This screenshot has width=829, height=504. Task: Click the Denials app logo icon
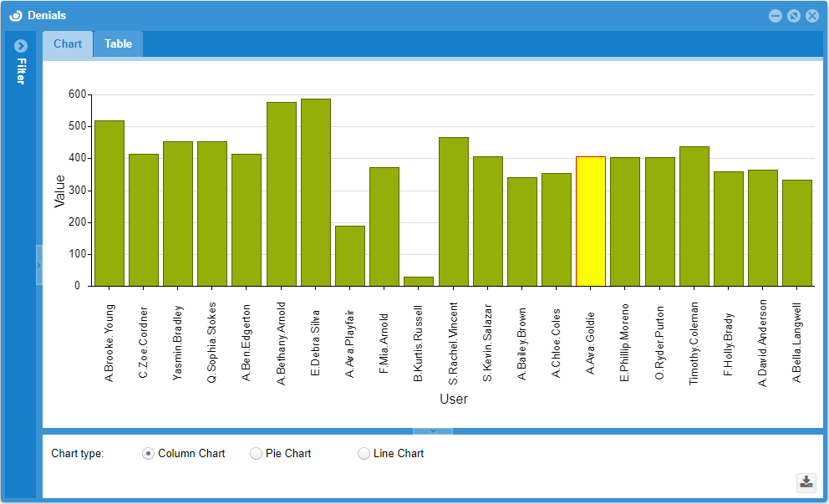click(x=15, y=16)
